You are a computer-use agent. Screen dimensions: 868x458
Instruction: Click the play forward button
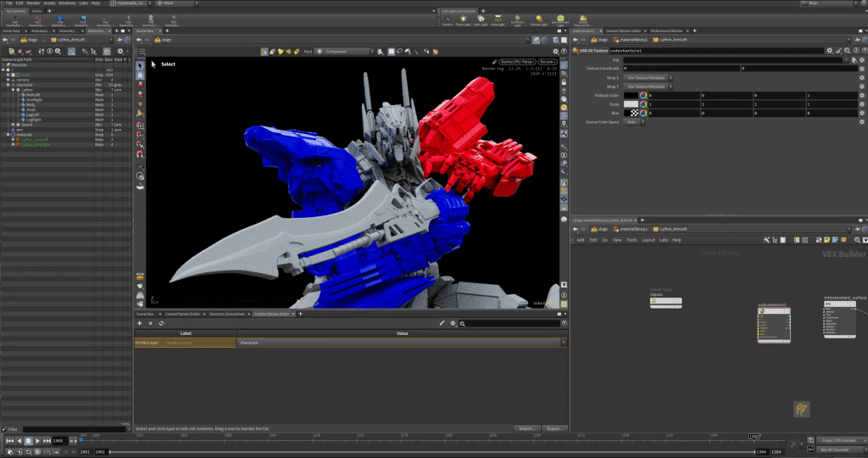[x=37, y=441]
